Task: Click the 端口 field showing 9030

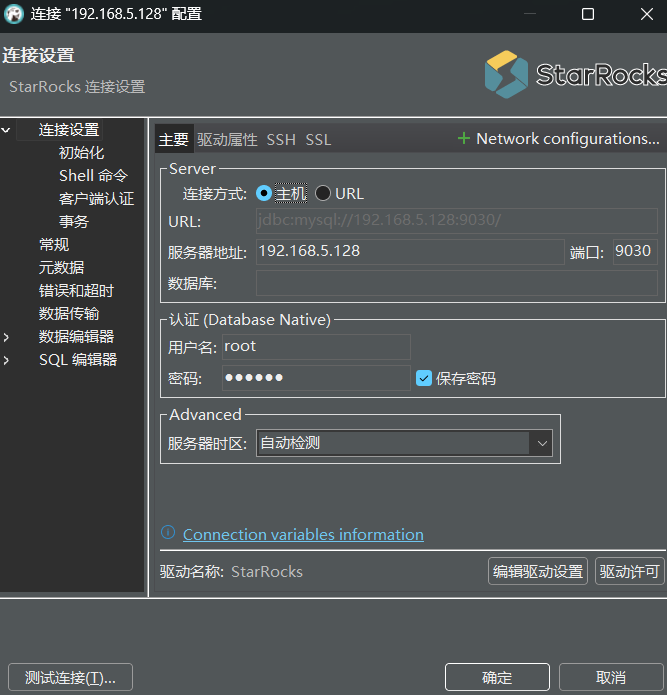Action: [x=635, y=252]
